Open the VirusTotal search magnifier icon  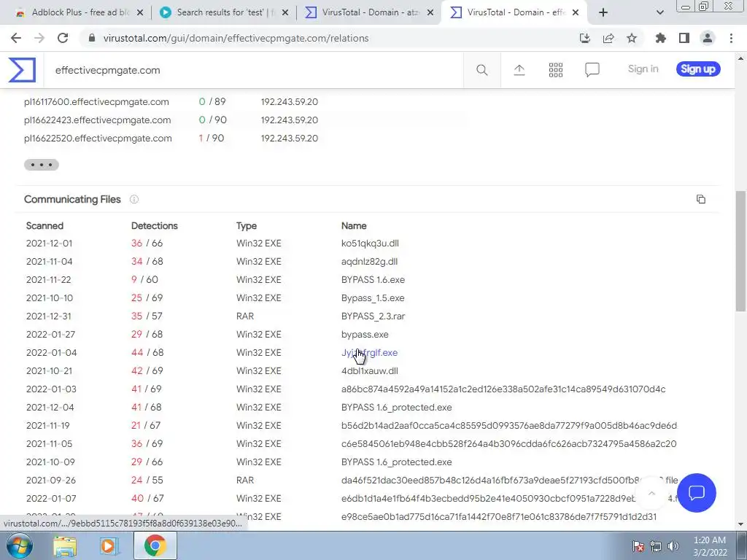pyautogui.click(x=481, y=70)
